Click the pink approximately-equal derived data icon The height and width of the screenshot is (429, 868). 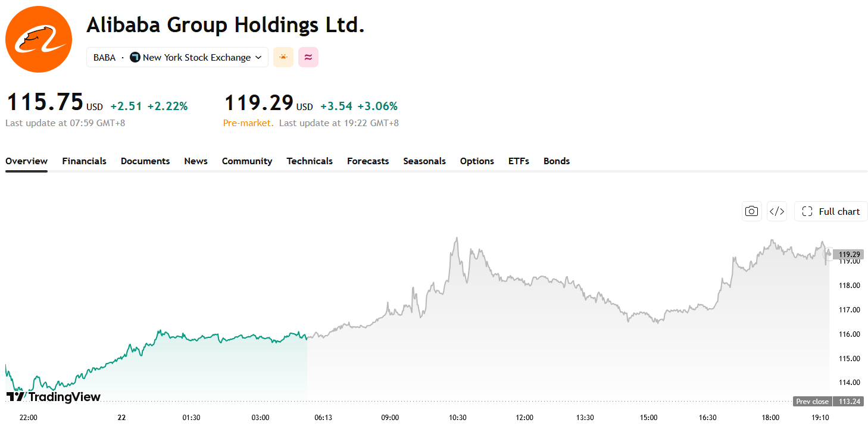tap(308, 57)
